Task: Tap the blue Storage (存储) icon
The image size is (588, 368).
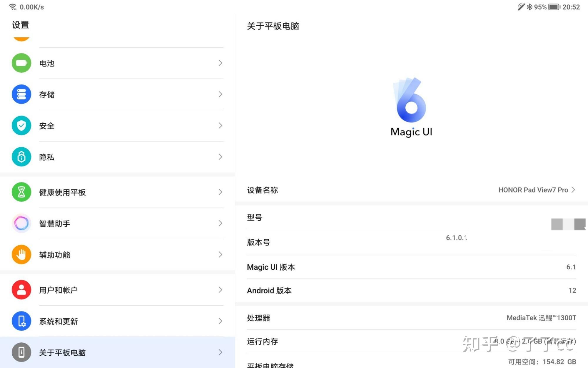Action: (x=21, y=94)
